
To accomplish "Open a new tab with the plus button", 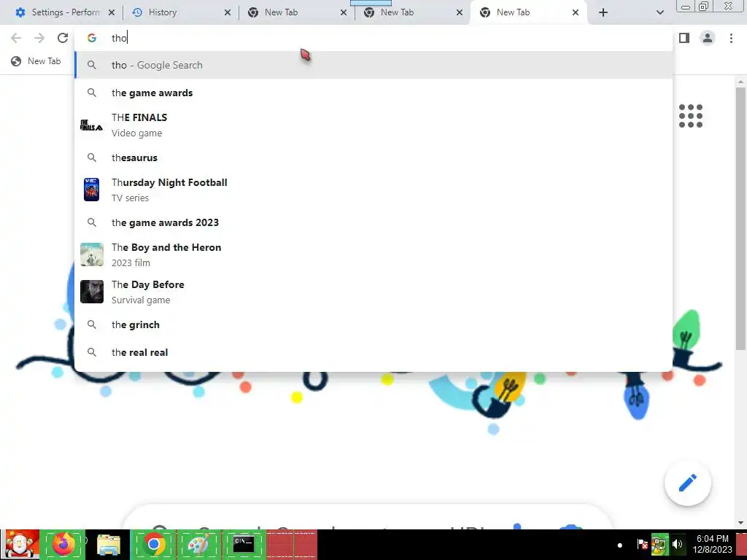I will 603,12.
